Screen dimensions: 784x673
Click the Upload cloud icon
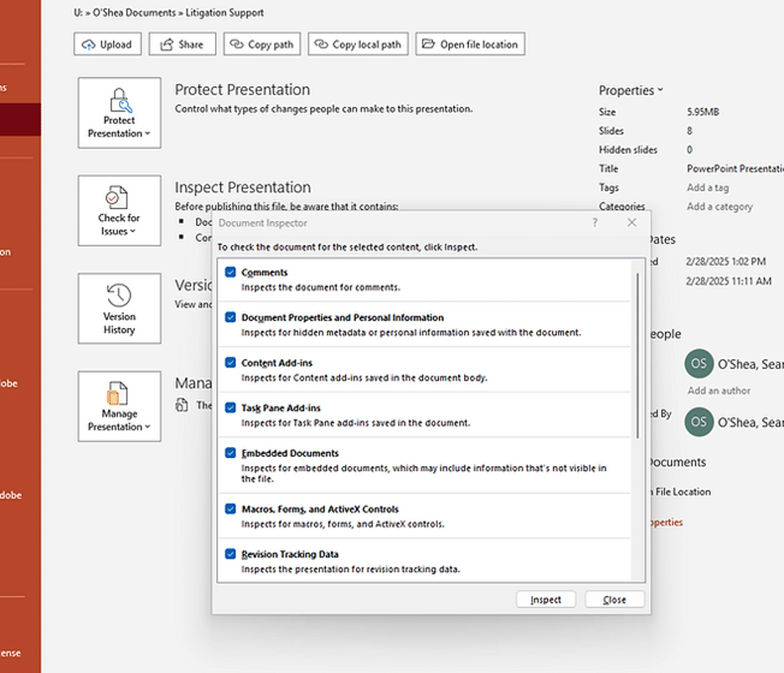click(89, 44)
